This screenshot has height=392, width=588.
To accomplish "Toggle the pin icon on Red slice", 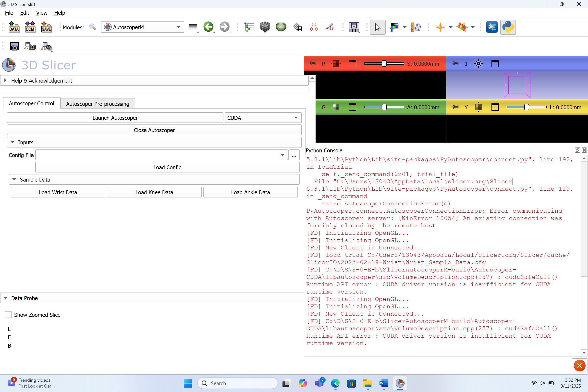I will coord(313,63).
